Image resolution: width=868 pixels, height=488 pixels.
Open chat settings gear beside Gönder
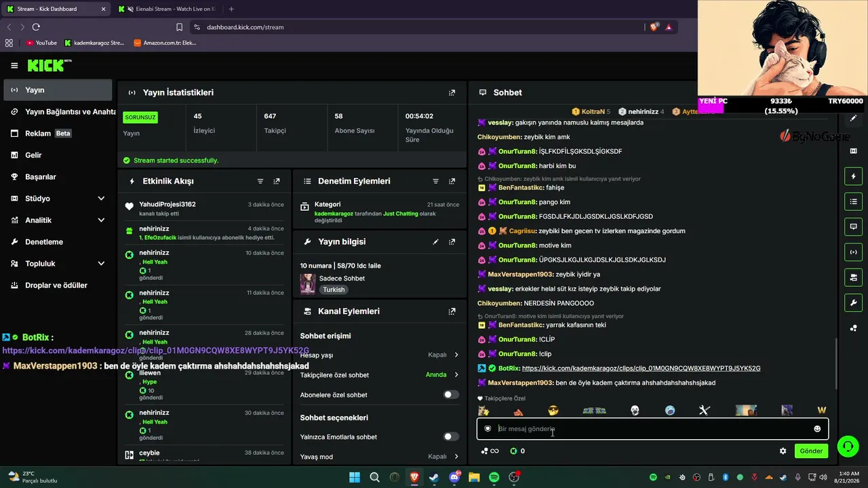click(x=783, y=451)
